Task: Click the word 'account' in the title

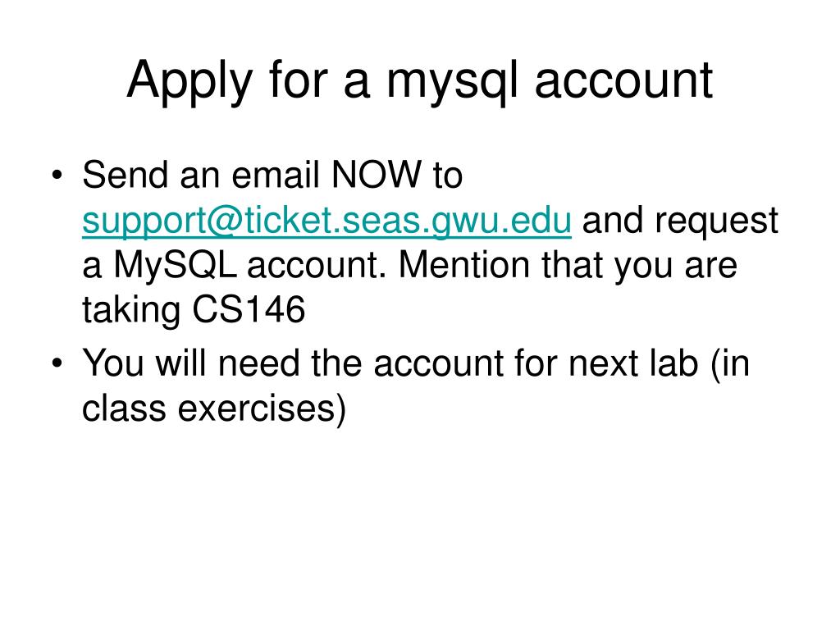Action: click(624, 83)
